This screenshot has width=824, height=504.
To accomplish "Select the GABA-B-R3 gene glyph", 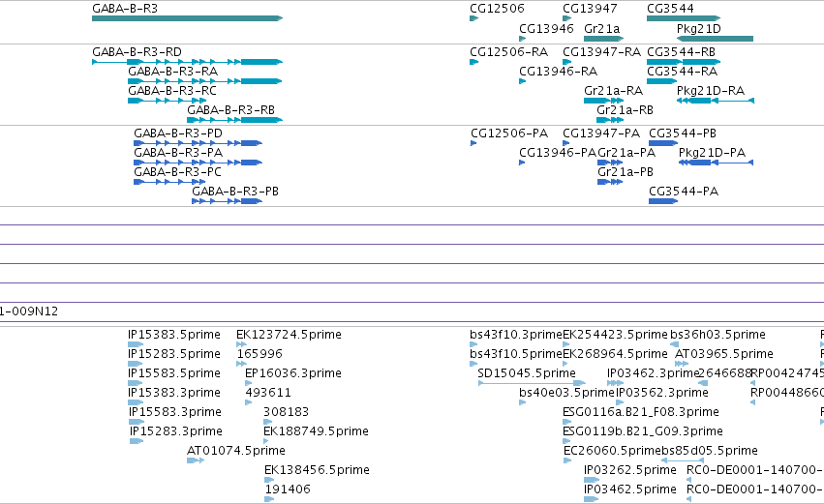I will 187,18.
